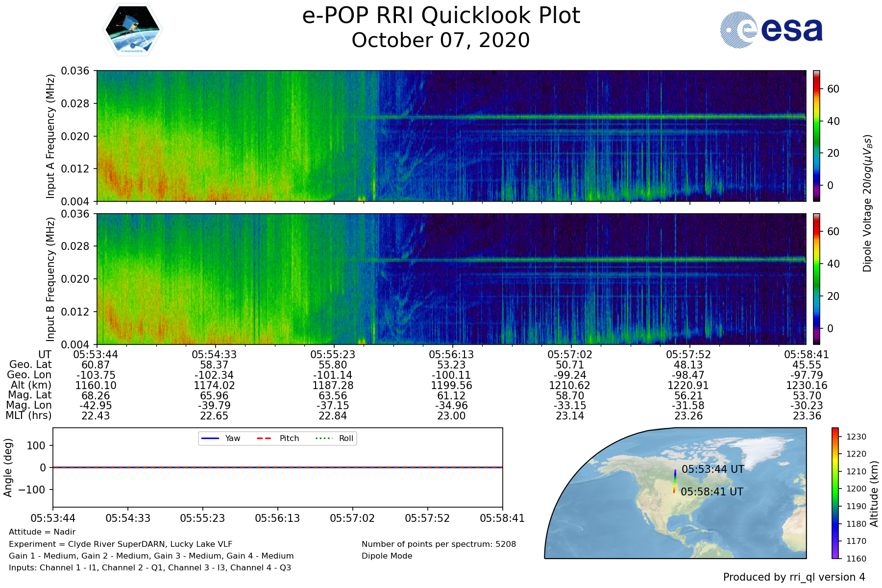Viewport: 882px width, 588px height.
Task: Click the 'Produced by rri_ql version 4' text
Action: pyautogui.click(x=794, y=577)
